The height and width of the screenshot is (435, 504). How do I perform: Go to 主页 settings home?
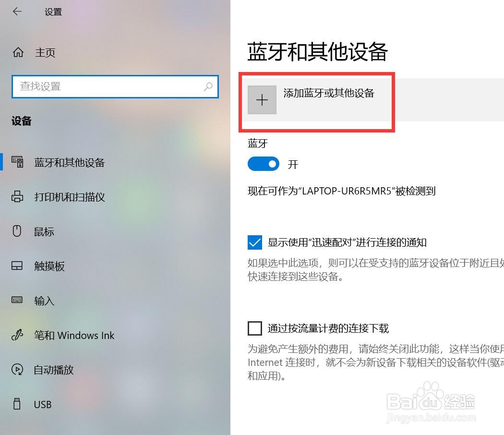click(45, 52)
